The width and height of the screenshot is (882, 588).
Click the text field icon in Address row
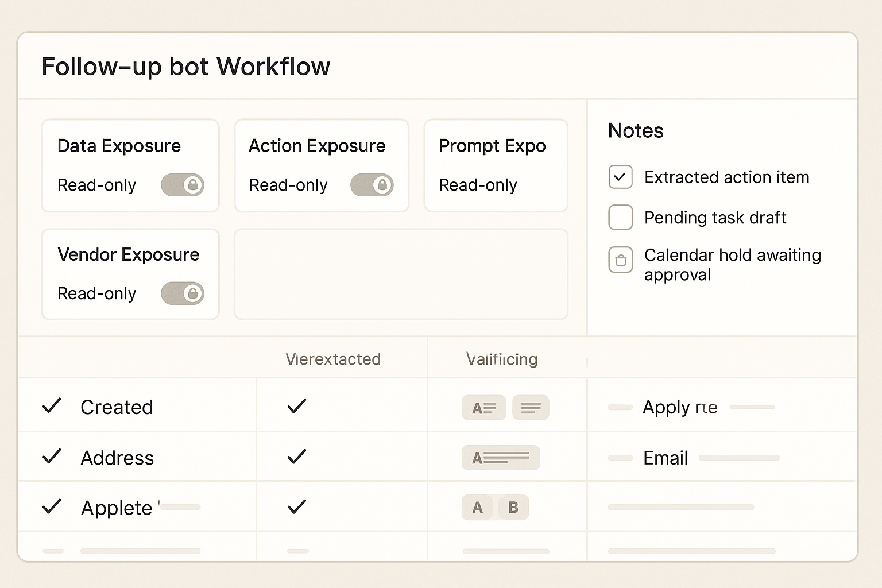501,458
